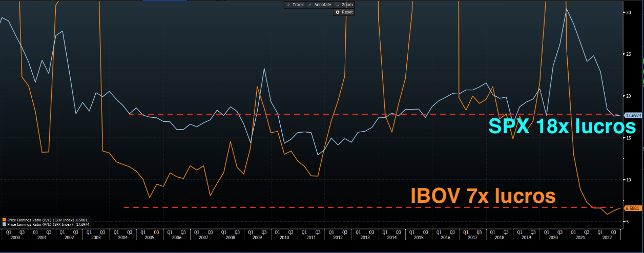Click the 2021 year label on the time axis

click(580, 238)
